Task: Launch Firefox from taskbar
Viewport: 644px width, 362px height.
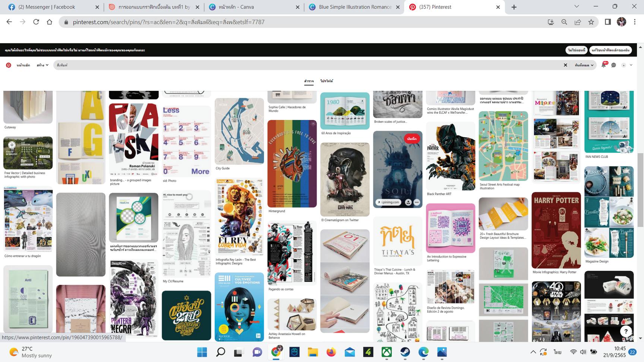Action: pos(331,352)
